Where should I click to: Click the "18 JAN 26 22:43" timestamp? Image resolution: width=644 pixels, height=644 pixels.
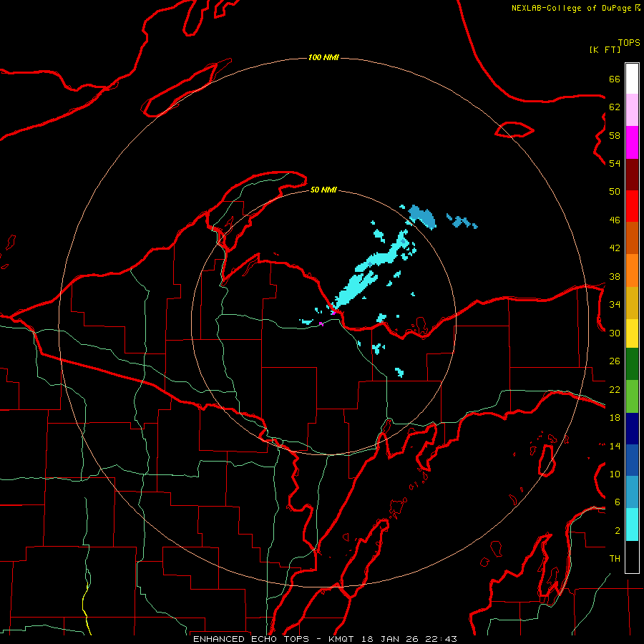pos(409,639)
